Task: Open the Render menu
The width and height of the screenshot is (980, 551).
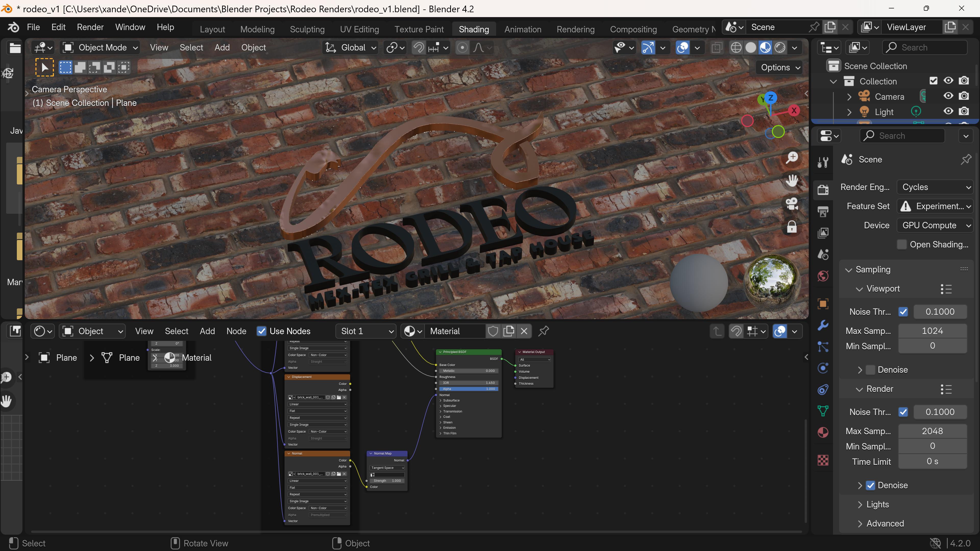Action: (x=90, y=27)
